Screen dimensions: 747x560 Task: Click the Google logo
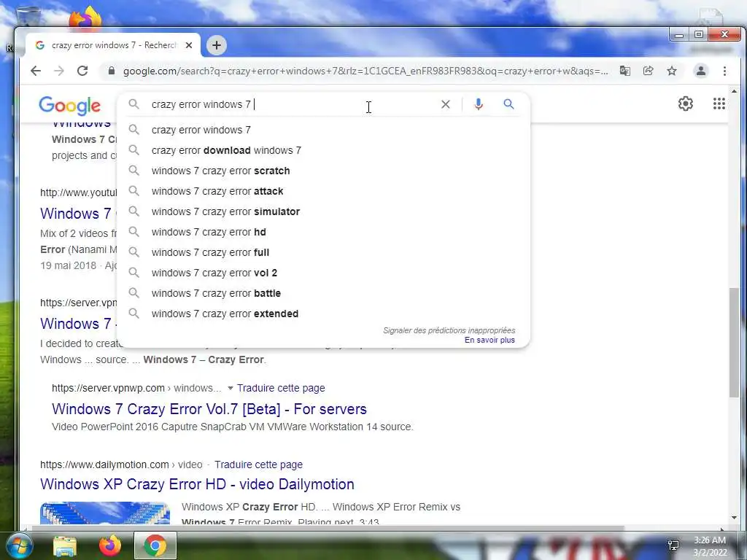[69, 106]
